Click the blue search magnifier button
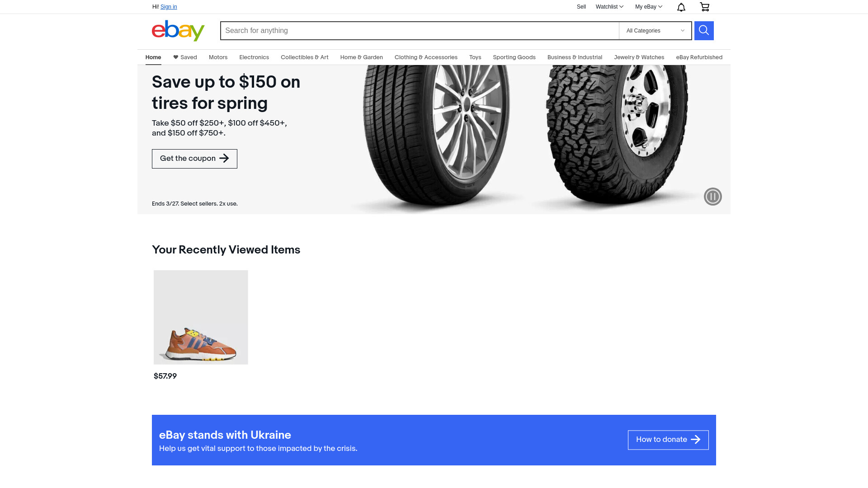Viewport: 868px width, 488px height. [x=704, y=31]
